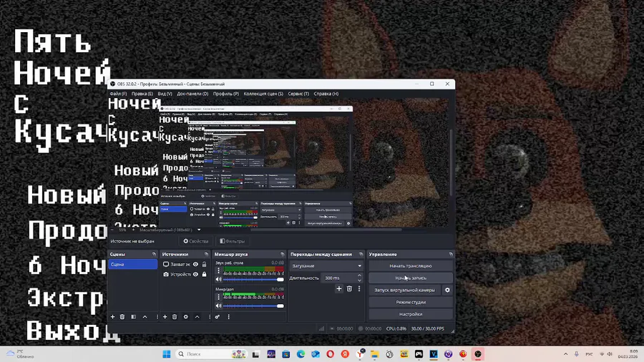Move the source up with arrow icon

click(197, 317)
